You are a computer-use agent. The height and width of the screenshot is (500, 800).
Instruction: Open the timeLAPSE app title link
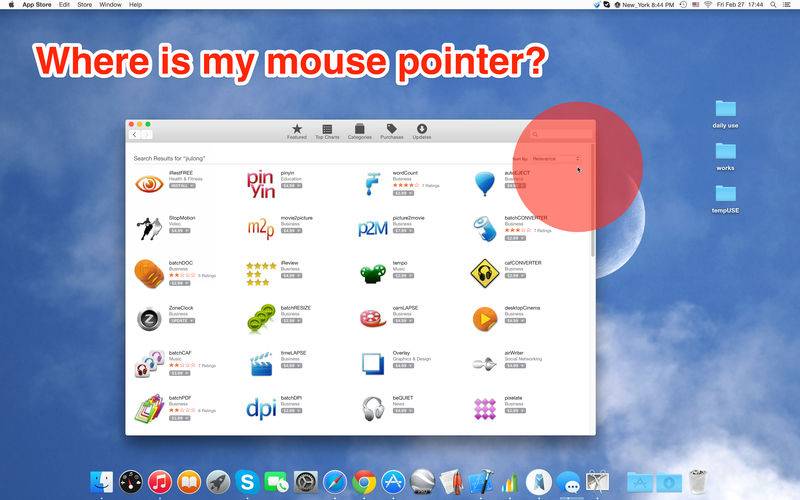293,353
